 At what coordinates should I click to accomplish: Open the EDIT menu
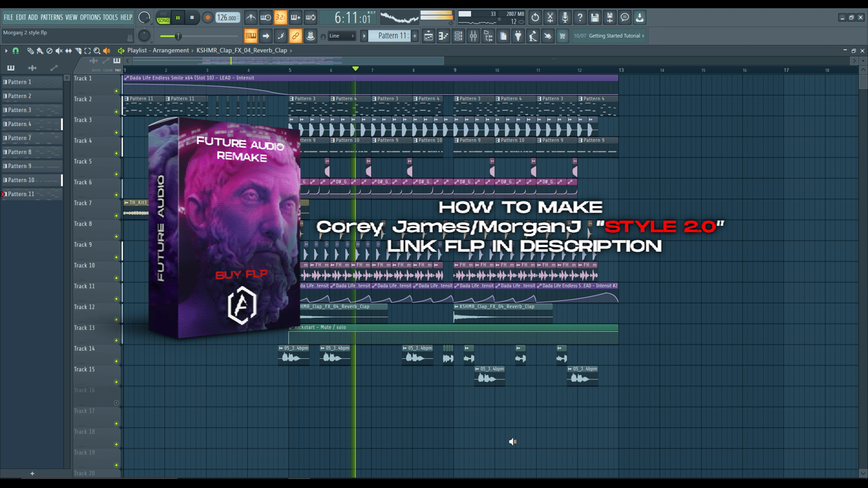pyautogui.click(x=21, y=17)
